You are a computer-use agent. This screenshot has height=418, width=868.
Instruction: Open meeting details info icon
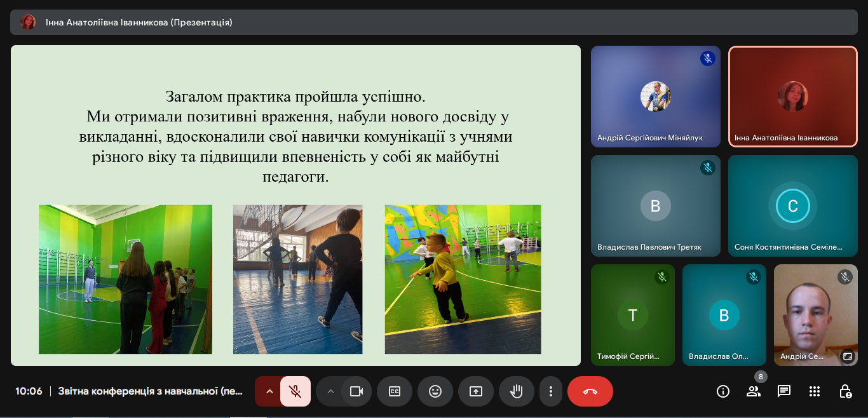[x=723, y=391]
